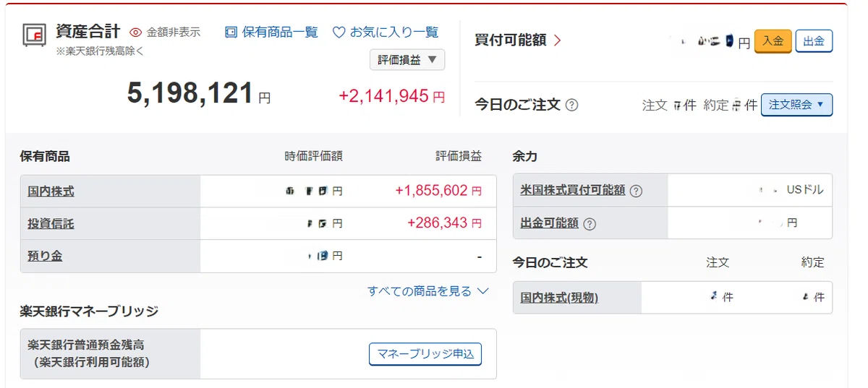Click help icon next to 今日のご注文
This screenshot has height=388, width=868.
coord(571,105)
